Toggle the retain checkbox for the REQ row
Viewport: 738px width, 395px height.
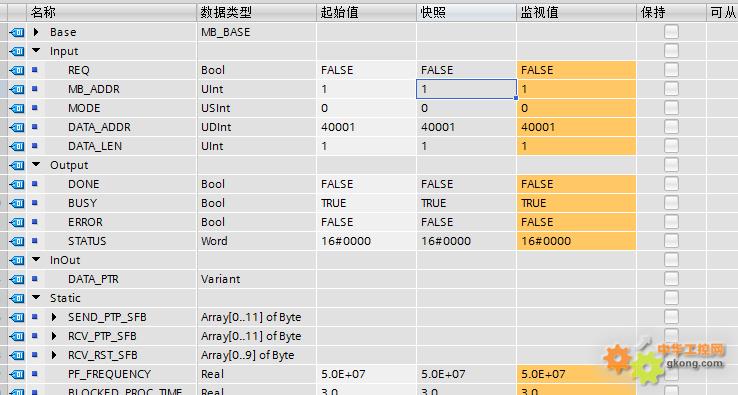pyautogui.click(x=672, y=70)
